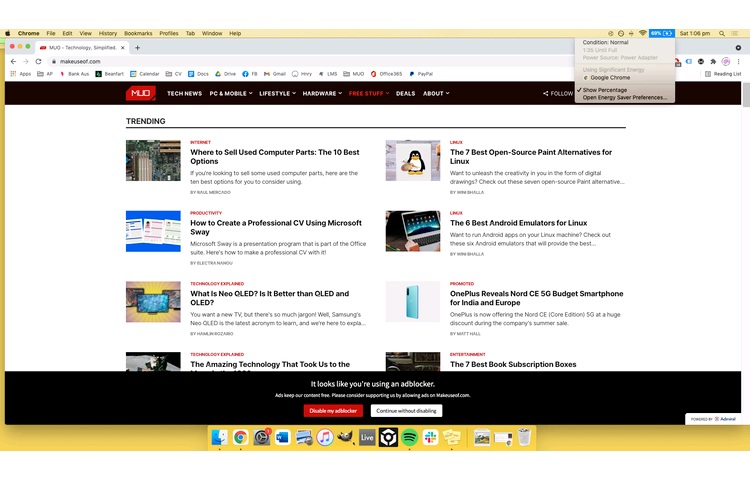This screenshot has height=483, width=750.
Task: Click the Chrome profile avatar
Action: [x=726, y=61]
